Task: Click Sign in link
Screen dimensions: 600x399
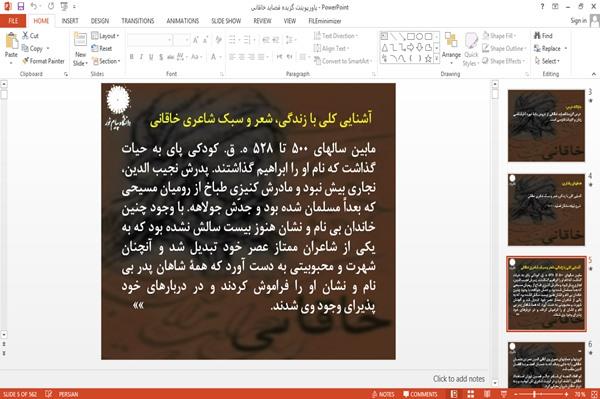Action: [578, 21]
